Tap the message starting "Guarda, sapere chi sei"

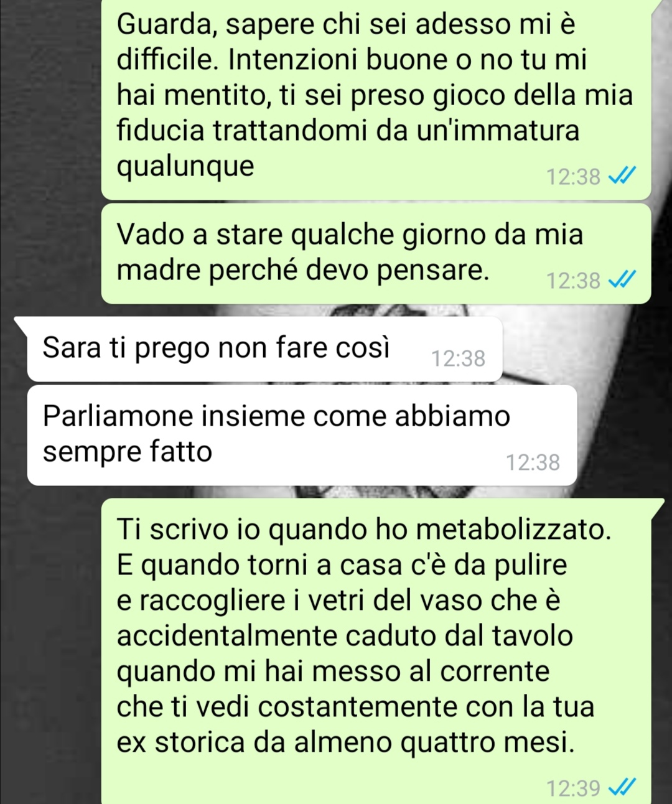click(x=376, y=98)
